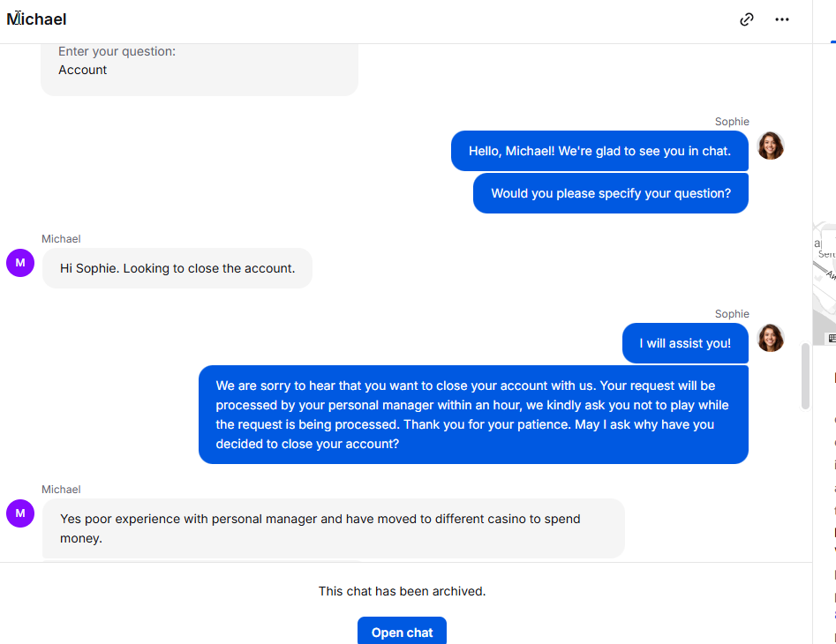The width and height of the screenshot is (836, 644).
Task: Click the 'Enter your question: Account' form bubble
Action: [x=199, y=64]
